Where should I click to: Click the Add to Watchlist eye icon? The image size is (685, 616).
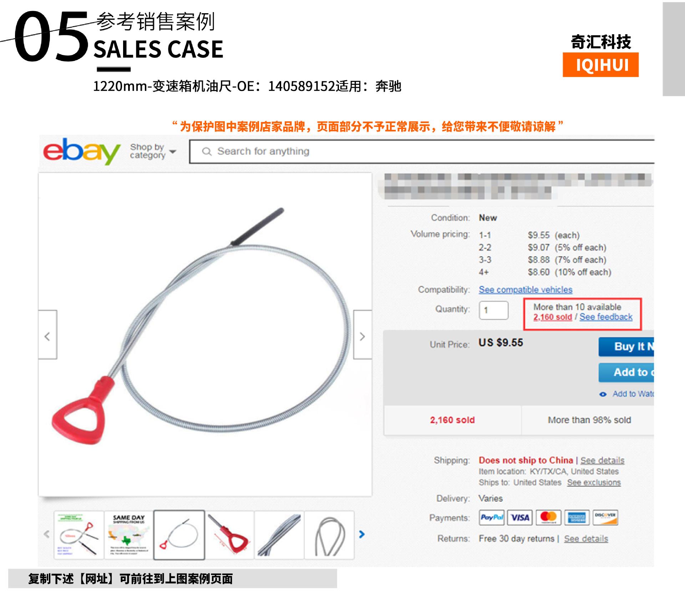[603, 394]
